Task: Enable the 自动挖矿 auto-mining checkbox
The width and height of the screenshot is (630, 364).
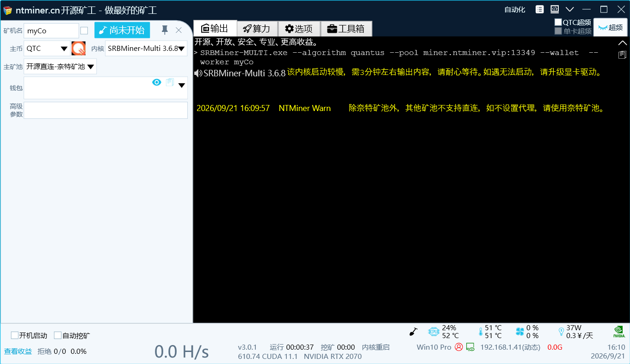Action: pos(58,335)
